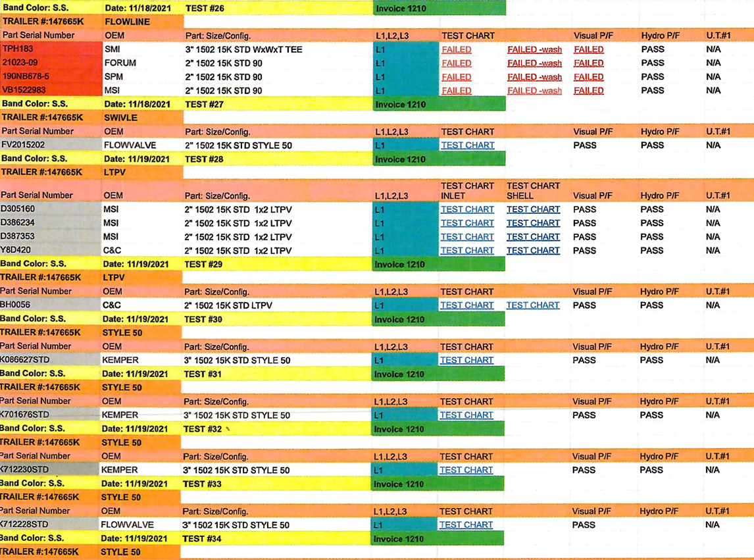Open the inlet TEST CHART link for D305160
Viewport: 754px width, 560px height.
click(467, 209)
